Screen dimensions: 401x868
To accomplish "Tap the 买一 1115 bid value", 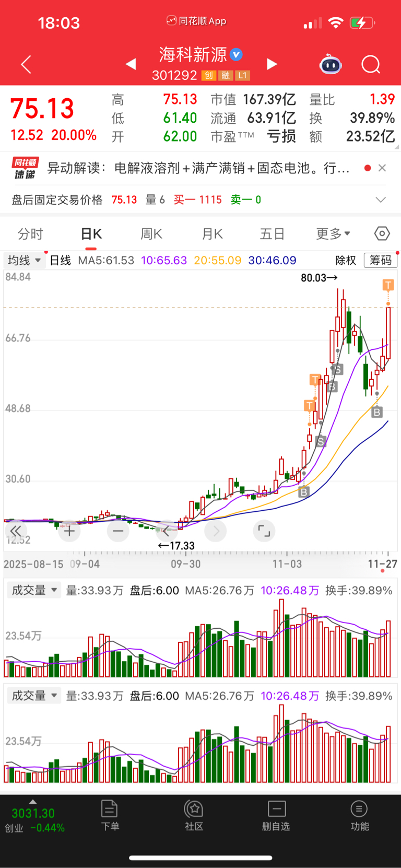I will click(x=197, y=200).
